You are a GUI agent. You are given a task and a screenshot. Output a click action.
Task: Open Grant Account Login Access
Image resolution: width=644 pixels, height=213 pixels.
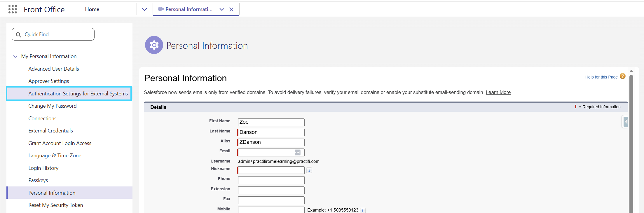click(60, 143)
